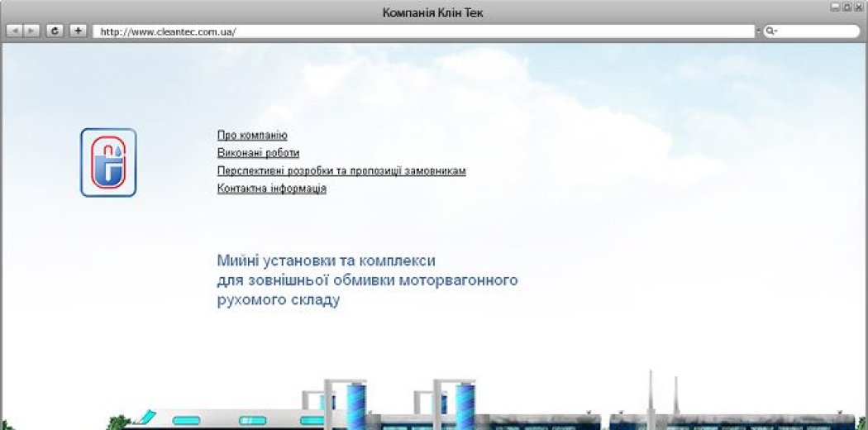Viewport: 868px width, 430px height.
Task: Click the window title "Компанія Клін Тек"
Action: point(433,12)
